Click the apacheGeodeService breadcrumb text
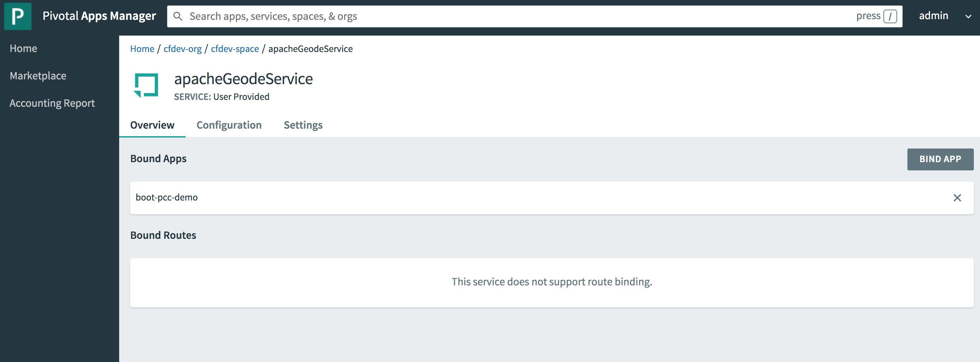The image size is (980, 362). click(x=311, y=49)
